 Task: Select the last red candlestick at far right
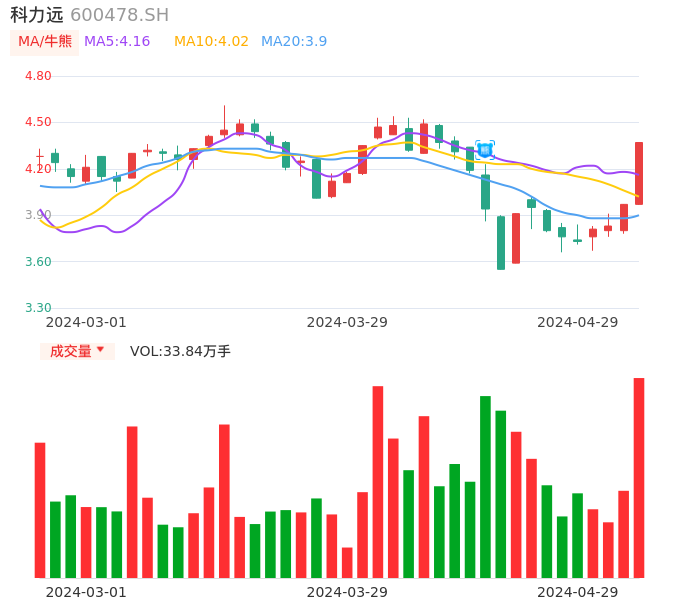point(639,173)
